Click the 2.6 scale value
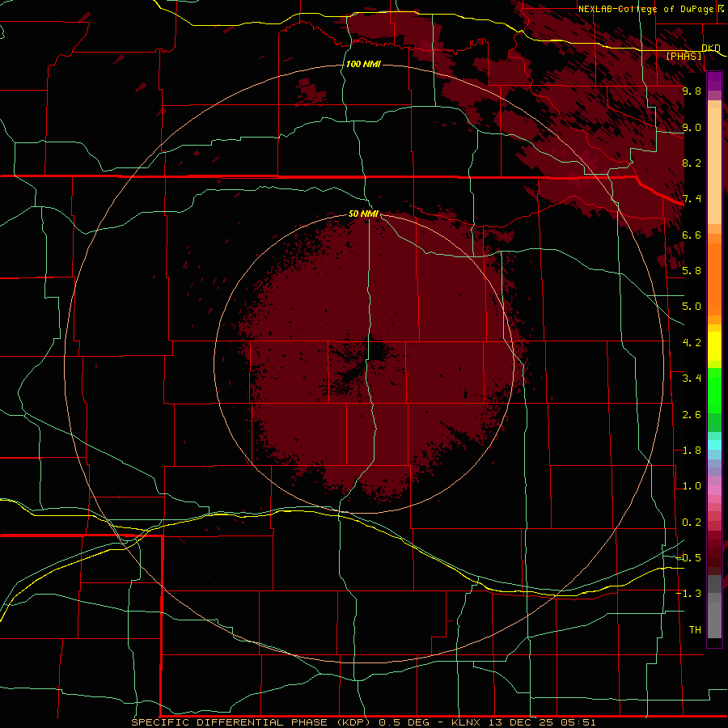Viewport: 728px width, 728px height. point(692,415)
